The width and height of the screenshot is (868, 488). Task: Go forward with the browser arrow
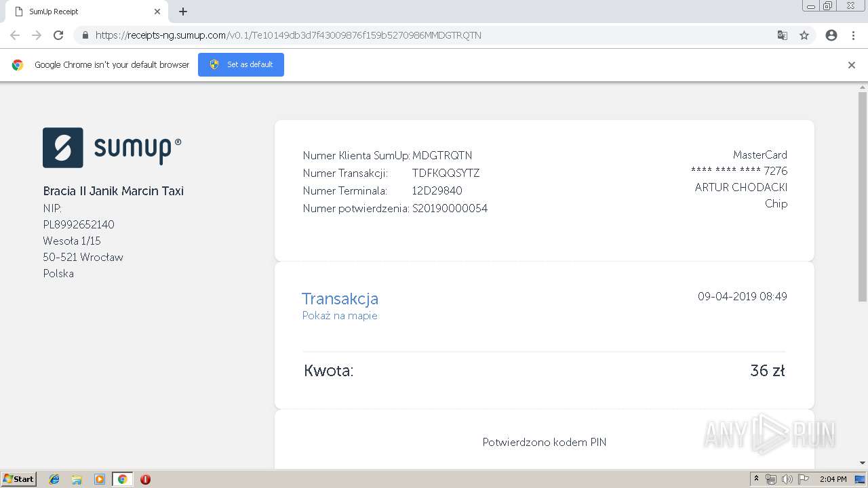point(37,35)
